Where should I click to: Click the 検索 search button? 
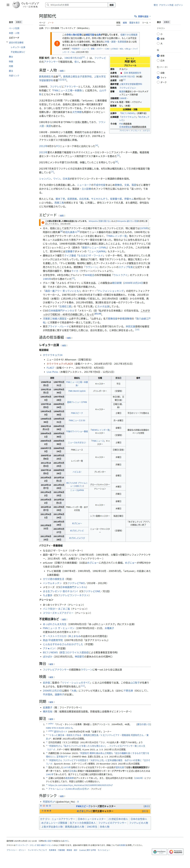point(112,5)
